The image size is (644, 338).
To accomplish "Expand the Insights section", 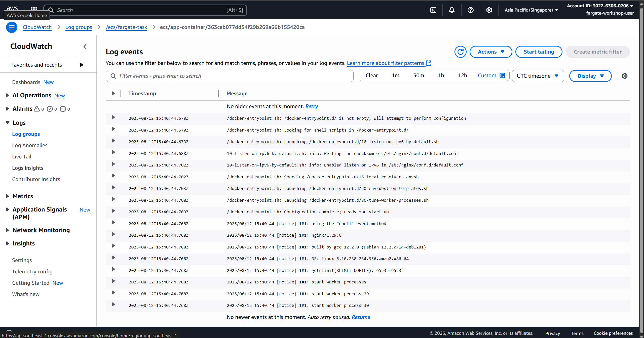I will (x=7, y=243).
